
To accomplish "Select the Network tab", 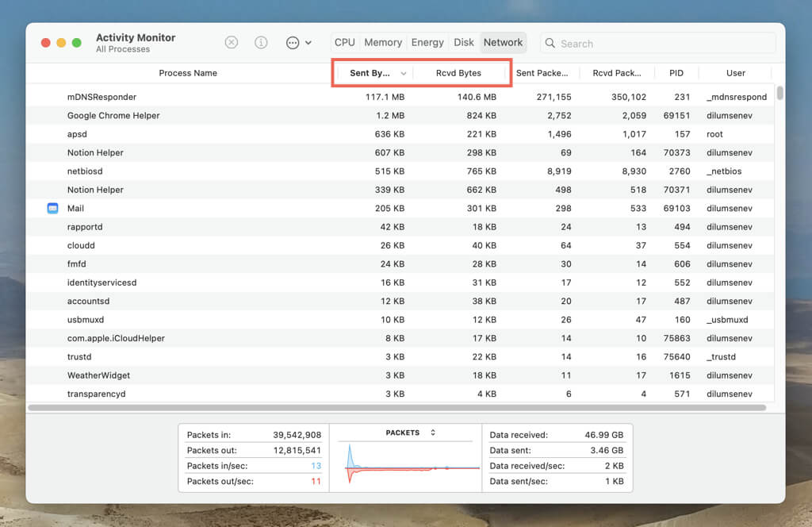I will tap(503, 43).
